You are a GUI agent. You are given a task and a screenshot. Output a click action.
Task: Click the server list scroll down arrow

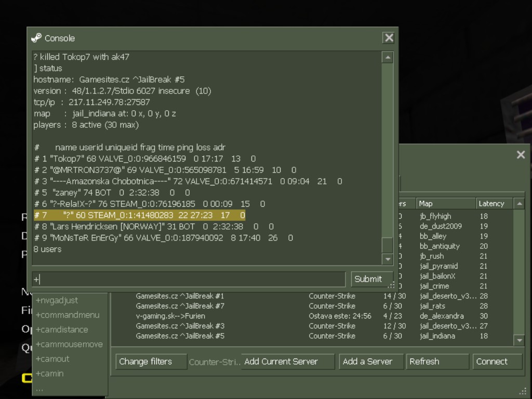[519, 340]
